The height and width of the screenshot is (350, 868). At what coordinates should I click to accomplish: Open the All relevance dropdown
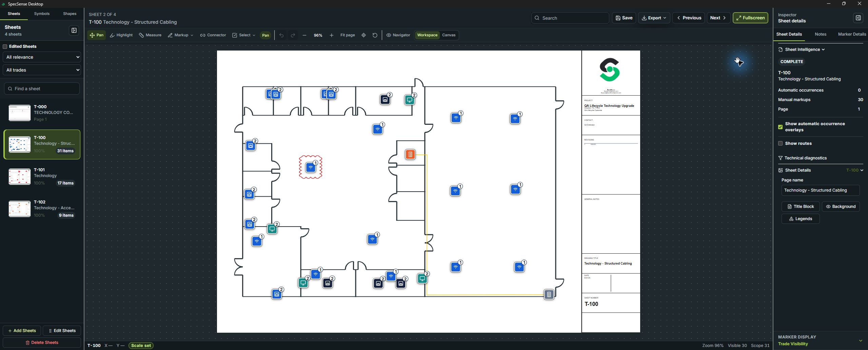tap(42, 57)
